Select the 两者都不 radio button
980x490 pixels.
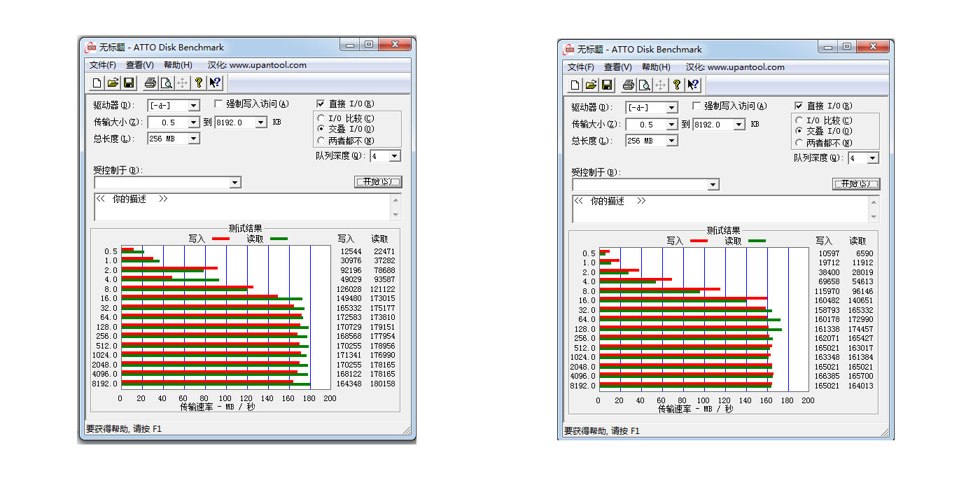pos(320,139)
